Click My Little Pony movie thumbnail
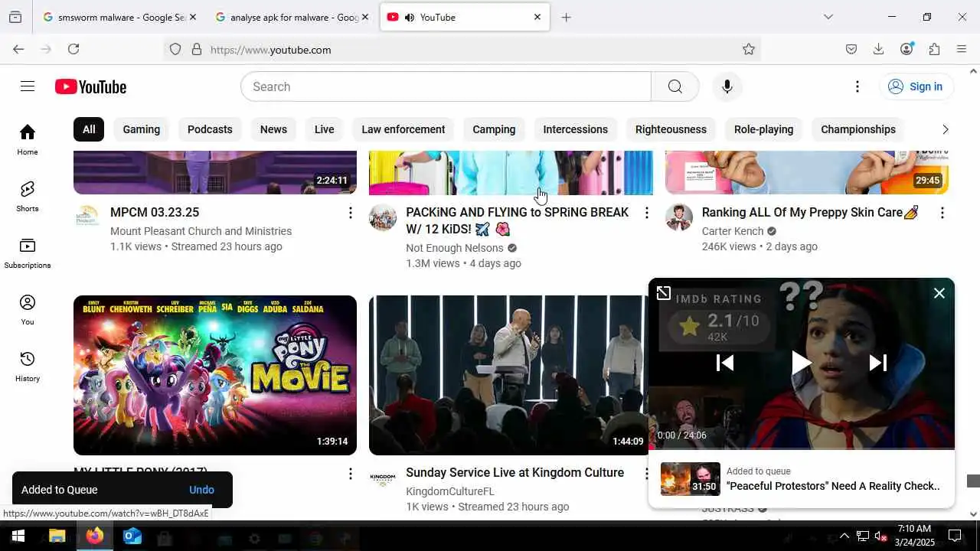980x551 pixels. (x=215, y=375)
